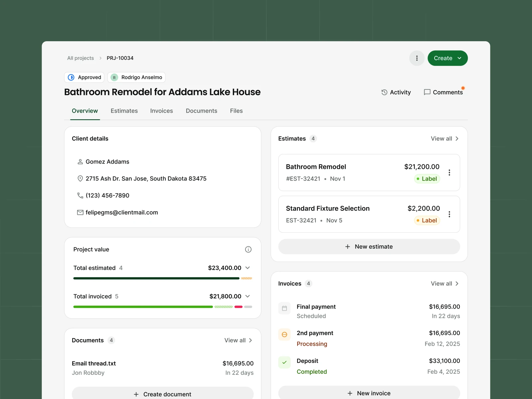Open the project Comments

444,92
